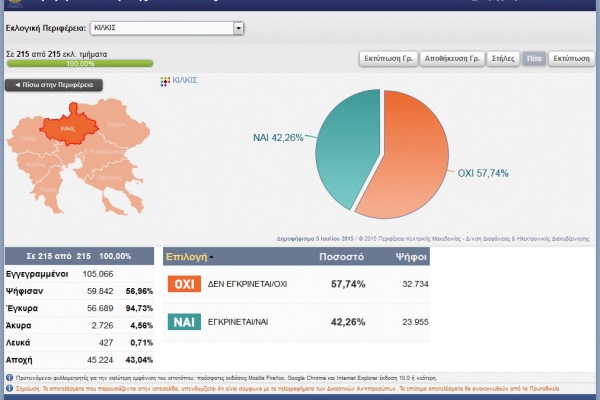Click the Εκτύπωση button
Screen dimensions: 600x400
(x=571, y=59)
